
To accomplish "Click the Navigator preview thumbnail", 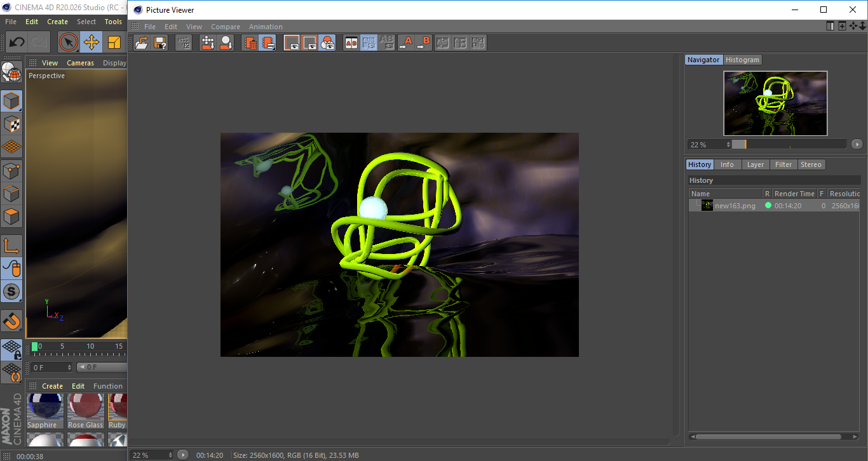I will (x=775, y=104).
